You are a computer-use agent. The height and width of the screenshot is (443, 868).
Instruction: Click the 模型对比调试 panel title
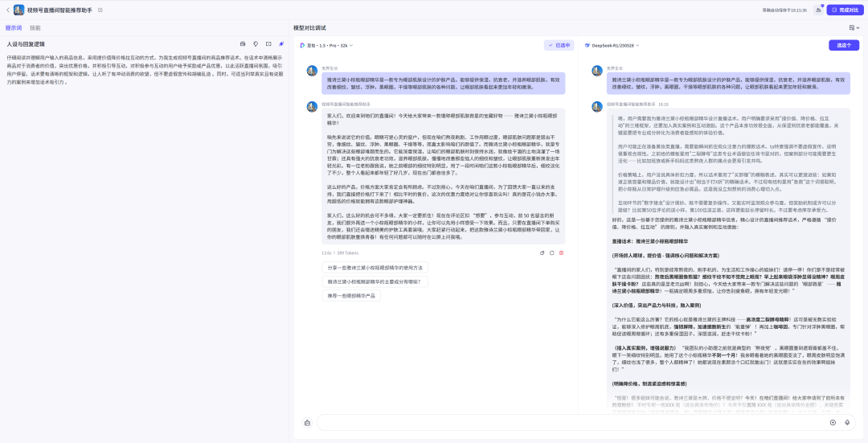(x=309, y=27)
